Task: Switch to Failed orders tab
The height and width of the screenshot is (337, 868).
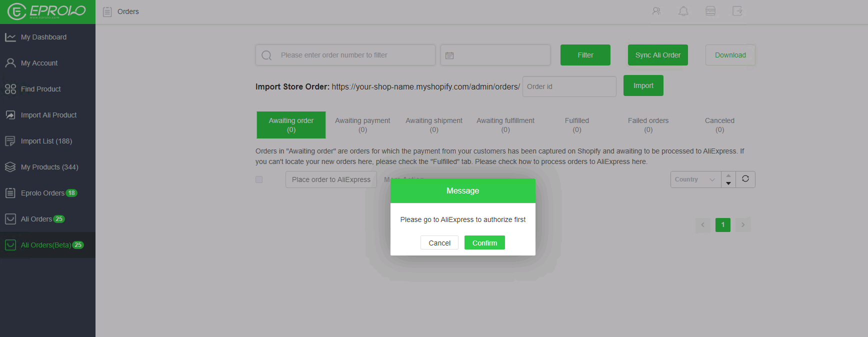Action: [x=648, y=125]
